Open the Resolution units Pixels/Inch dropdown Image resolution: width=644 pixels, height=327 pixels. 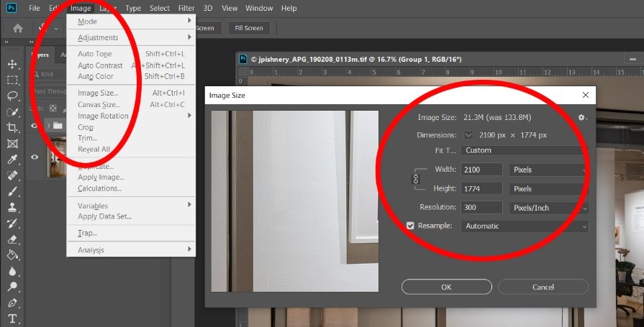tap(549, 208)
